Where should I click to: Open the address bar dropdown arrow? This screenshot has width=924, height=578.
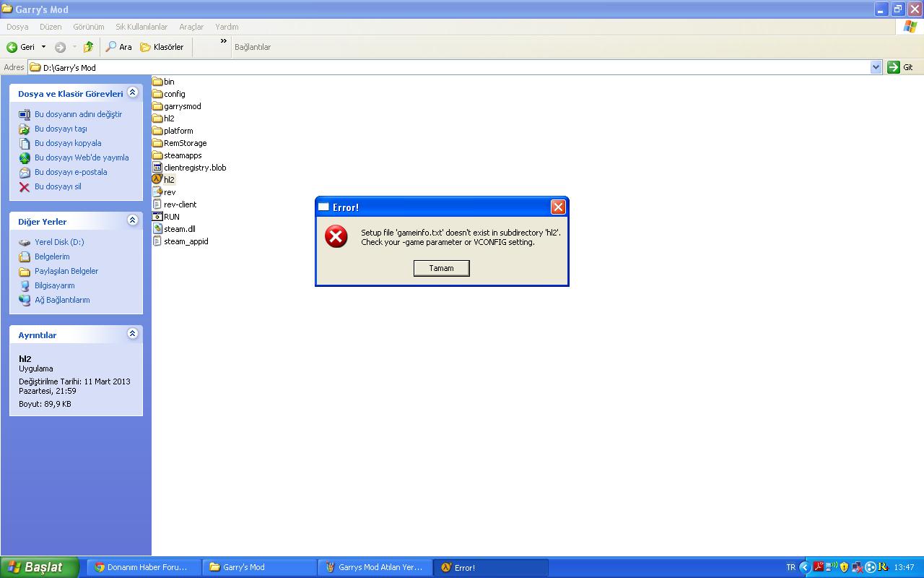876,67
